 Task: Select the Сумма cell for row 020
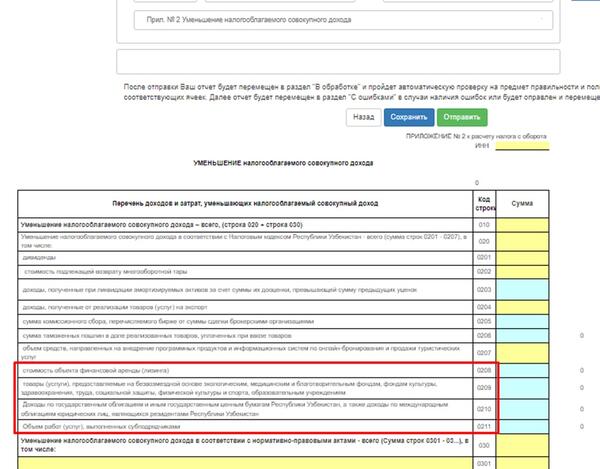point(523,241)
